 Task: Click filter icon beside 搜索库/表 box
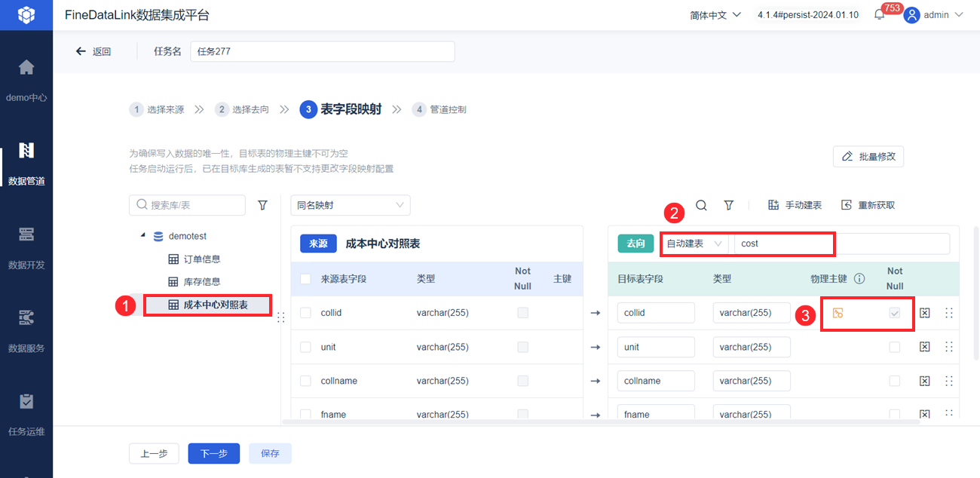pos(262,205)
